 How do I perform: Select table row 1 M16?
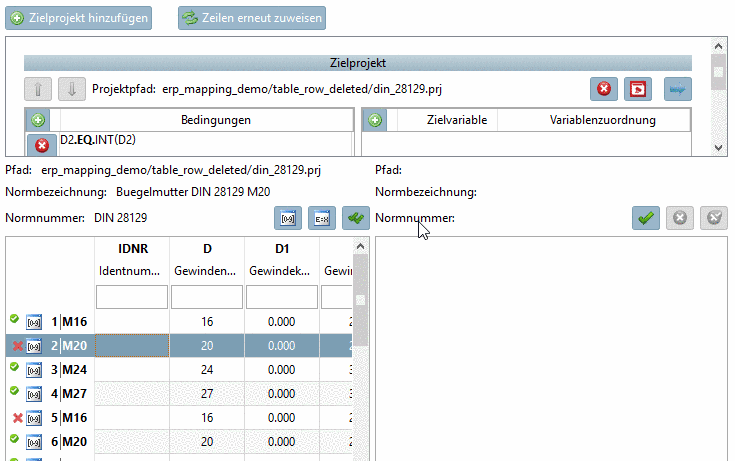click(180, 322)
